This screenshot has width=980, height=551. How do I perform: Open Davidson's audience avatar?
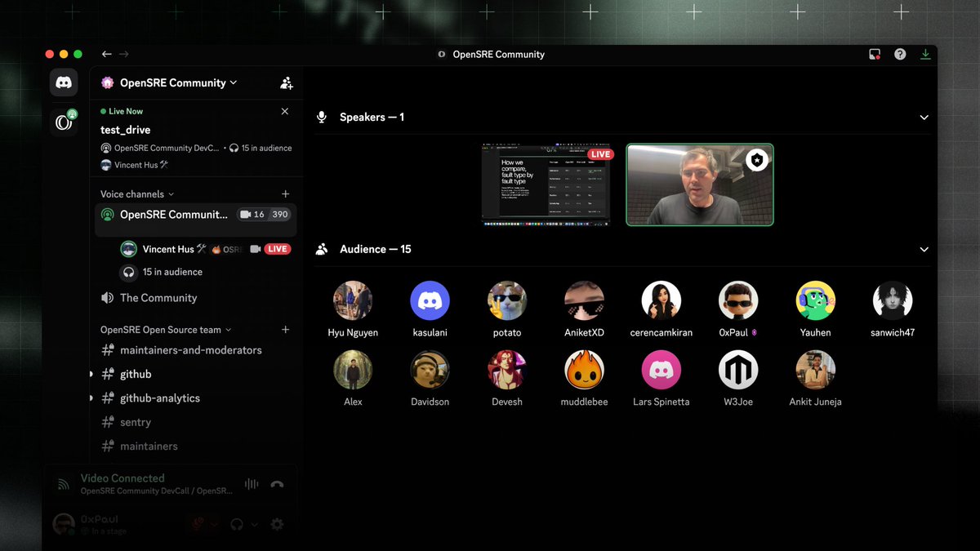tap(430, 370)
